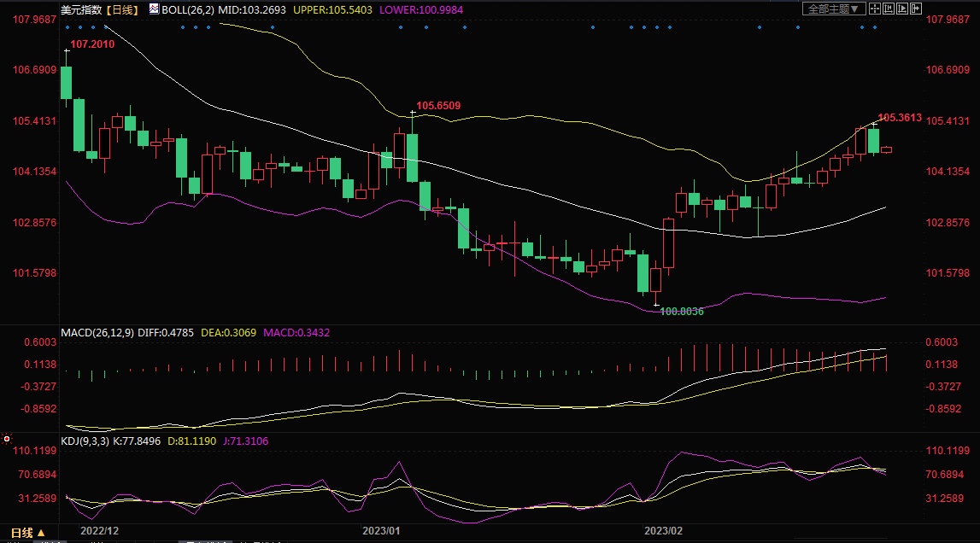Click the MACD(26,12,9) indicator label
The width and height of the screenshot is (980, 543).
pos(97,332)
